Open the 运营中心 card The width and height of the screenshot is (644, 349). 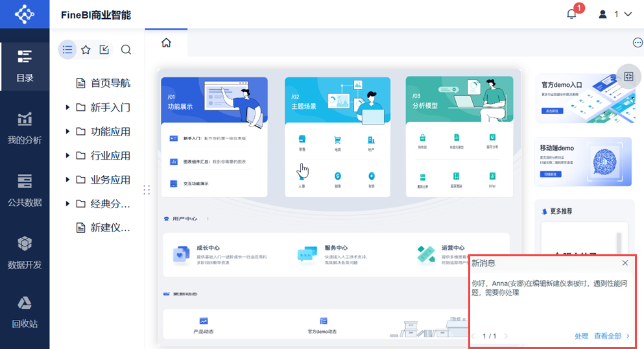pyautogui.click(x=443, y=254)
